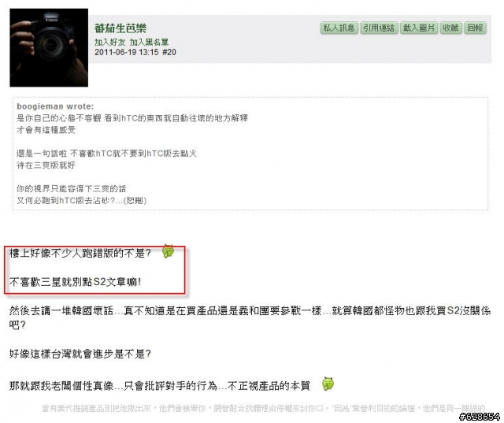
Task: Click the thinking green emoji after 跑錯版的不是
Action: [168, 251]
